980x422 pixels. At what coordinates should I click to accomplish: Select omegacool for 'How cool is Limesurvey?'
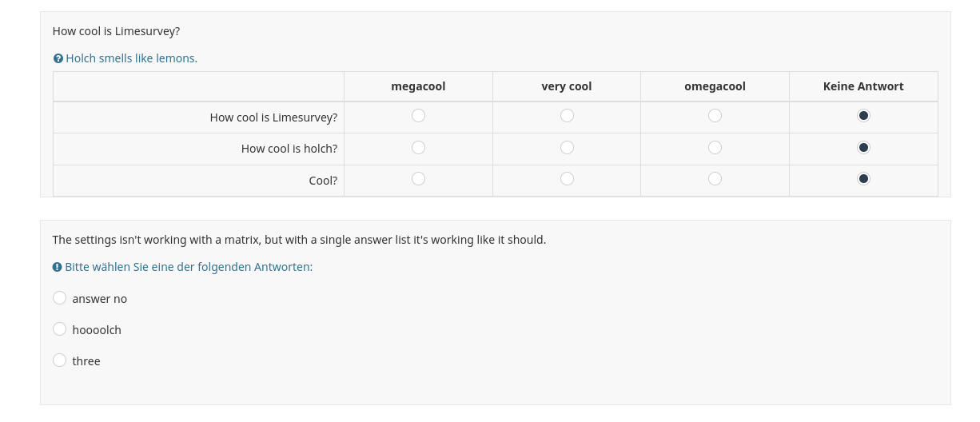[x=715, y=116]
